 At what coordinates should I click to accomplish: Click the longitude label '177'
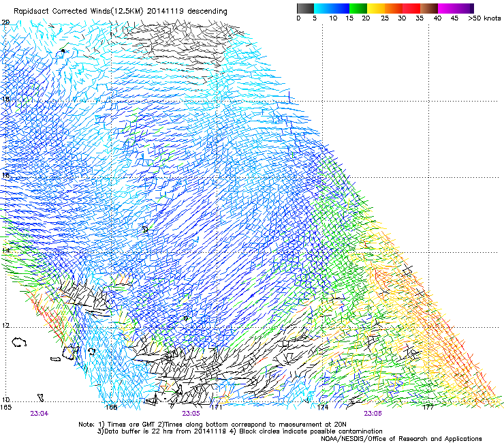point(428,408)
